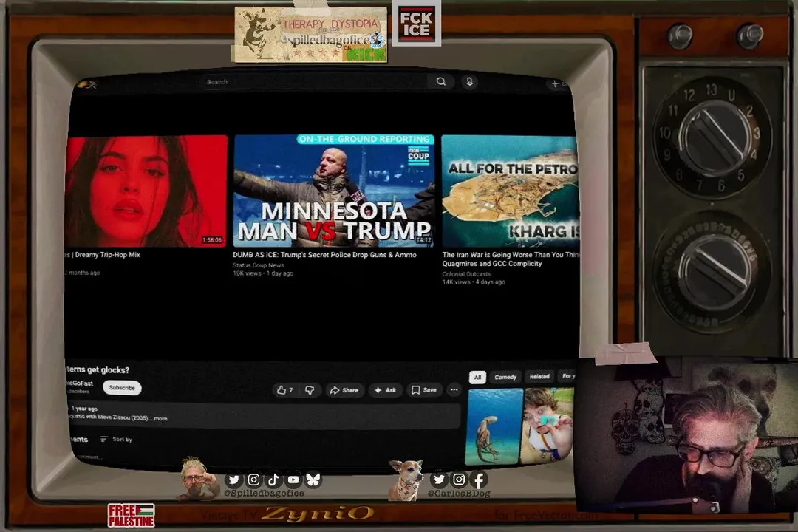
Task: Open the octopus Shorts thumbnail
Action: (x=494, y=426)
